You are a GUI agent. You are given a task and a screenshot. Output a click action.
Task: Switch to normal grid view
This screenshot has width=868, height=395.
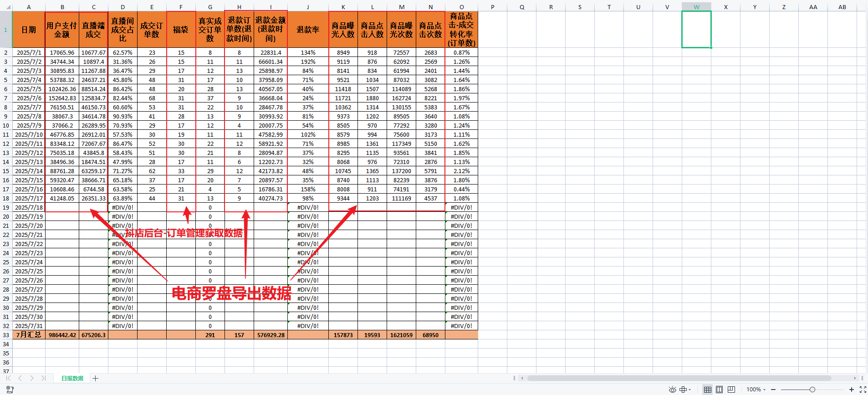click(707, 390)
